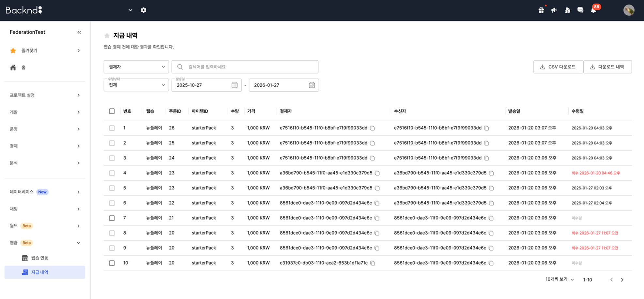Favorite this page with the star icon

(x=107, y=36)
